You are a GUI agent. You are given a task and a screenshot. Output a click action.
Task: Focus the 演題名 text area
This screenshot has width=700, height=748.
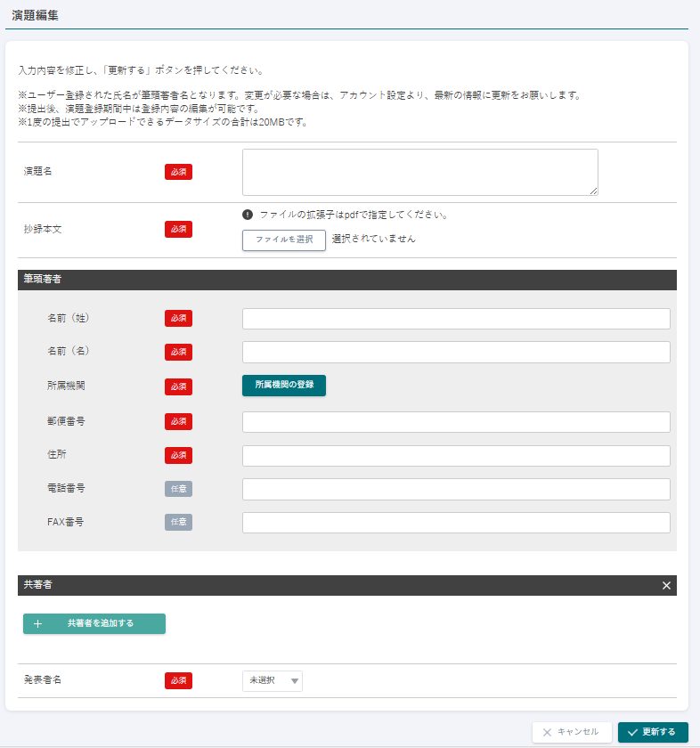pyautogui.click(x=419, y=171)
